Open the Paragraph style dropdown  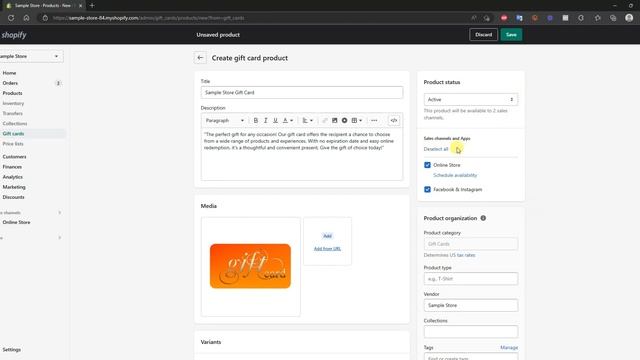point(224,120)
